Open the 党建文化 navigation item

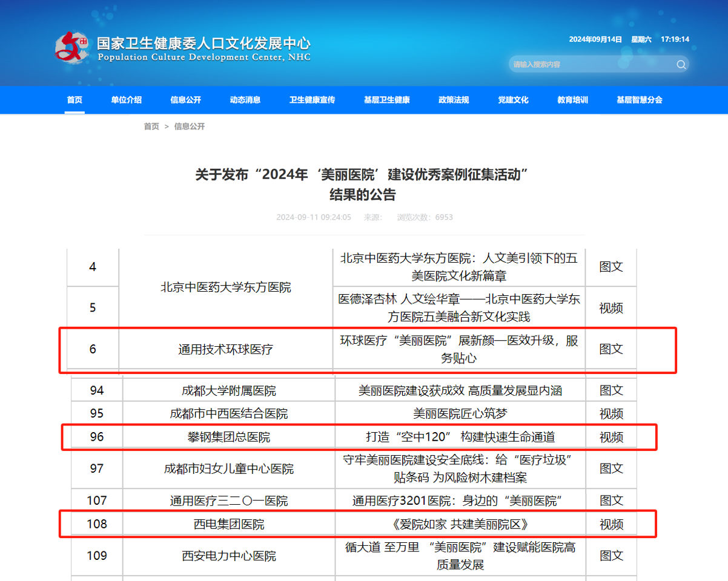point(513,100)
